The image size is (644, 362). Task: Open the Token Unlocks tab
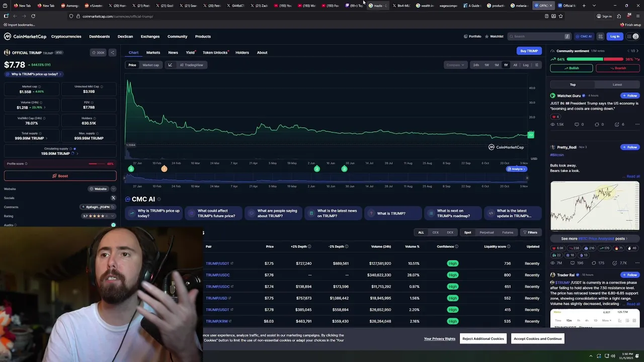pos(215,52)
